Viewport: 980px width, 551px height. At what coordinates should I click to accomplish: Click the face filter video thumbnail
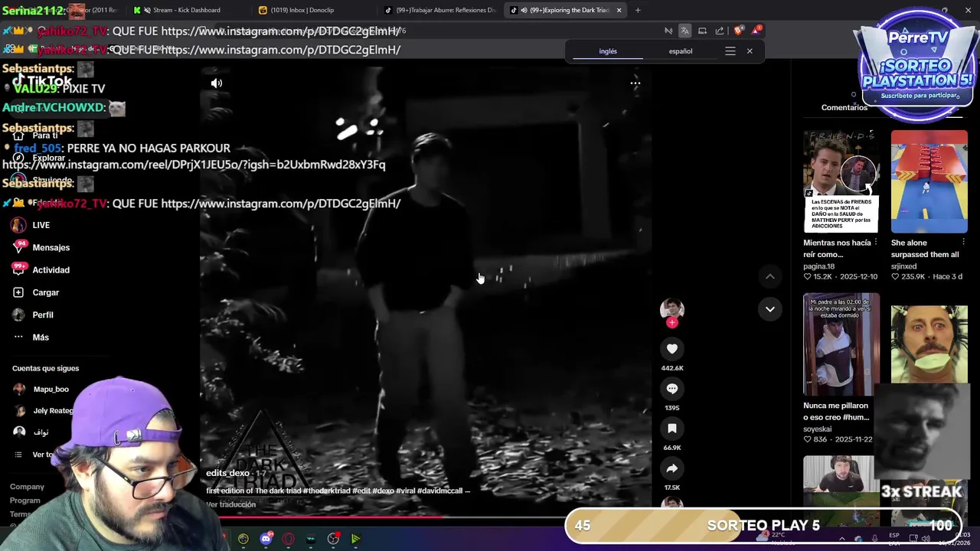tap(929, 344)
